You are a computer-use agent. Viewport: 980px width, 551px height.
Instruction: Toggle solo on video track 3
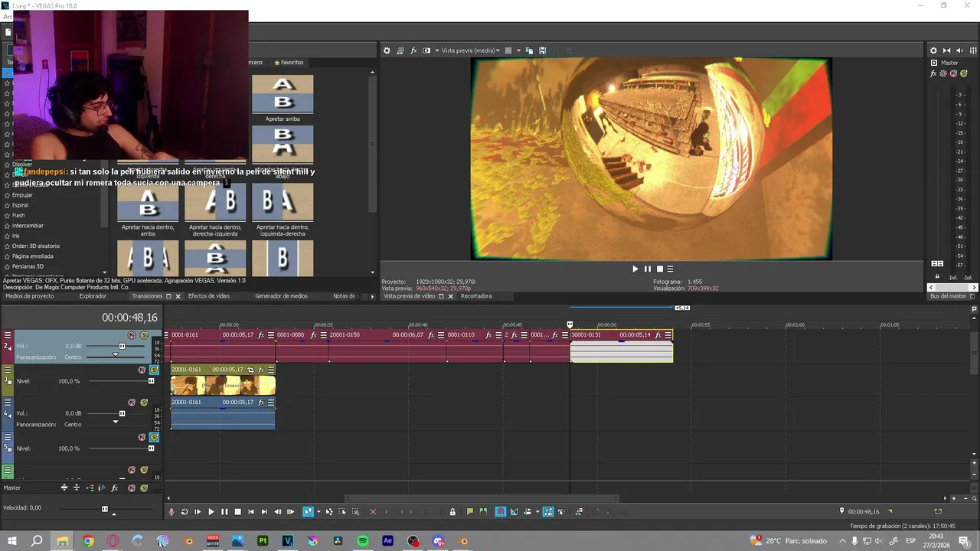coord(154,370)
